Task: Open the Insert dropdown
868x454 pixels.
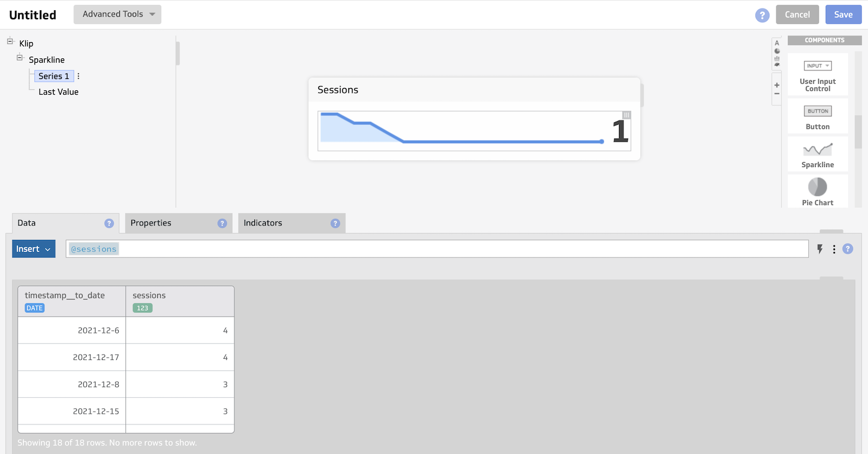Action: [x=34, y=249]
